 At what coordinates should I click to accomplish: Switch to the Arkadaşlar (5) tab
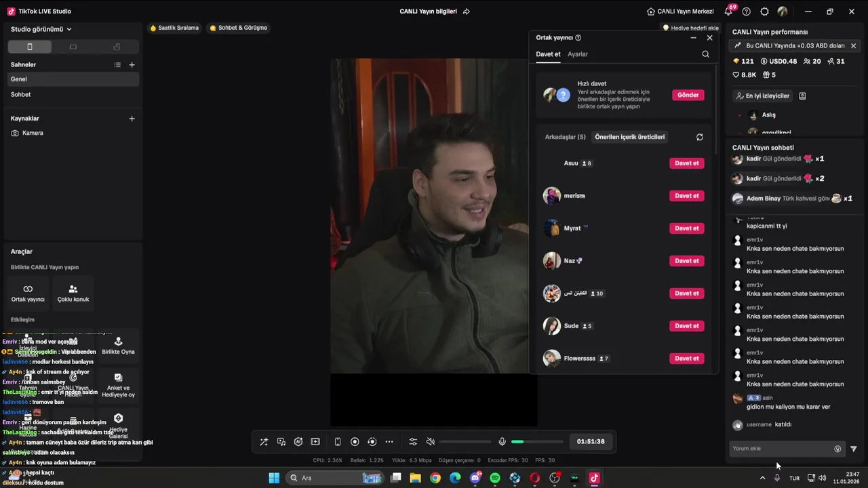565,137
